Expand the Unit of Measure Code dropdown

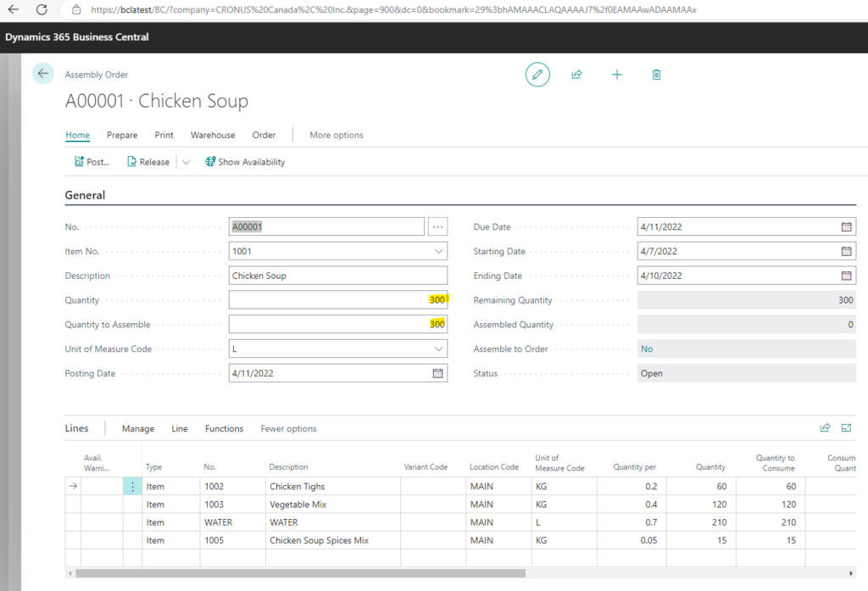(438, 348)
